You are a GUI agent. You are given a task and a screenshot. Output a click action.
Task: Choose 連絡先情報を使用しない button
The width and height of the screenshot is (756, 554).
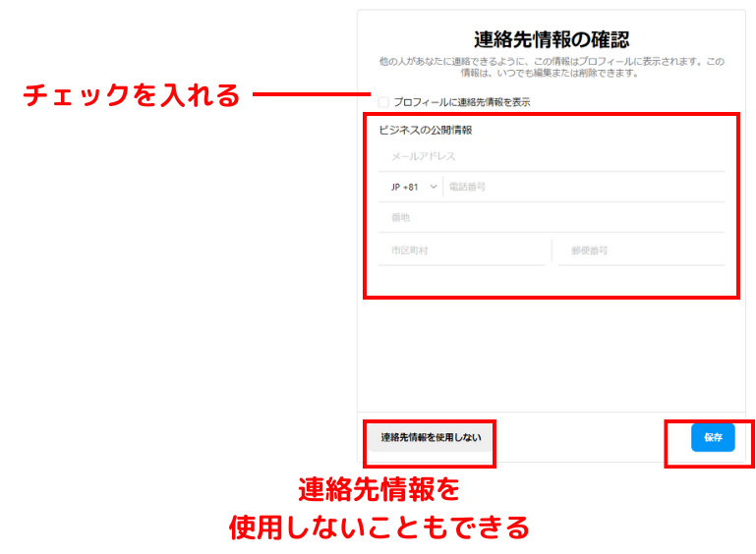click(x=431, y=437)
